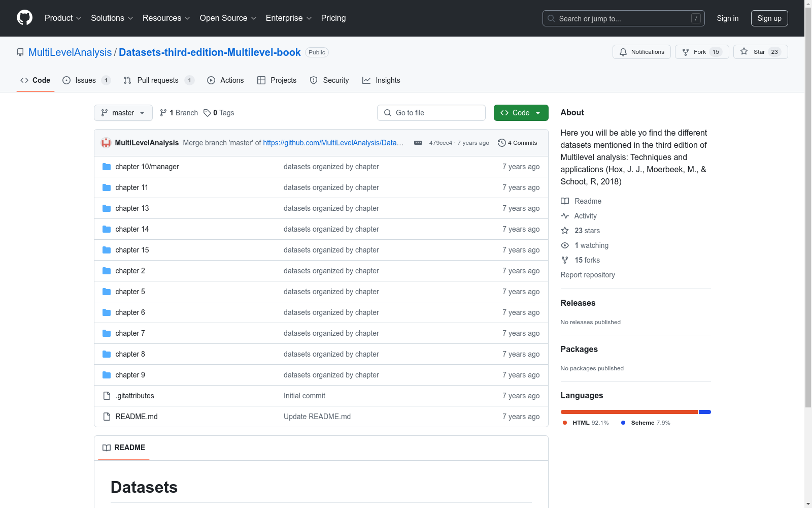Open the MultiLevelAnalysis owner link
The height and width of the screenshot is (508, 812).
[x=70, y=52]
